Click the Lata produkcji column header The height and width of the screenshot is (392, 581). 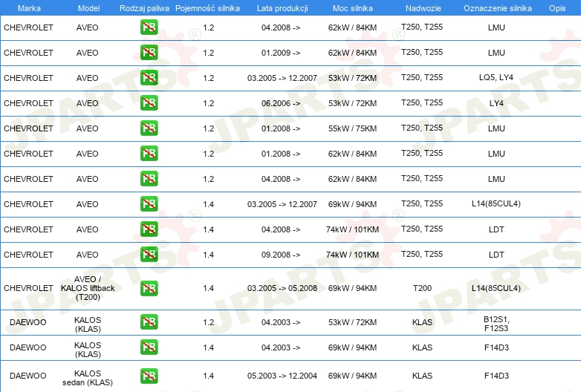click(x=282, y=8)
